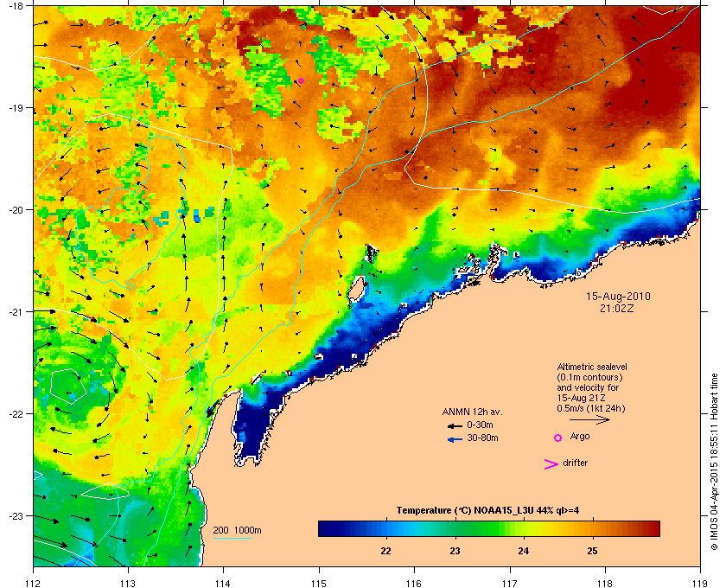Click the '30-80m' legend label

tap(482, 438)
